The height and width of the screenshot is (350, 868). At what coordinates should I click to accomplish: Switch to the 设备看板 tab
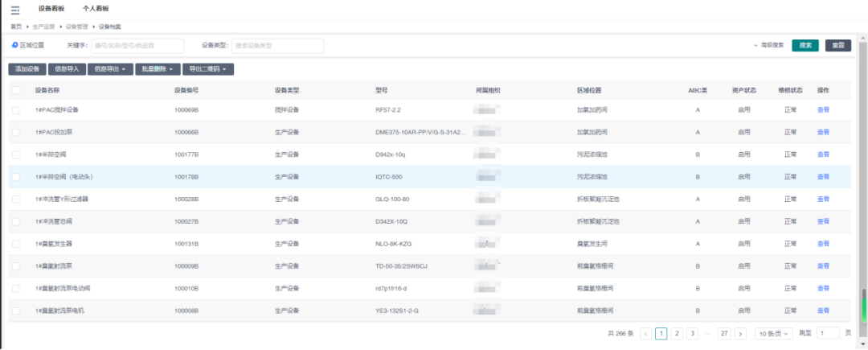click(51, 8)
